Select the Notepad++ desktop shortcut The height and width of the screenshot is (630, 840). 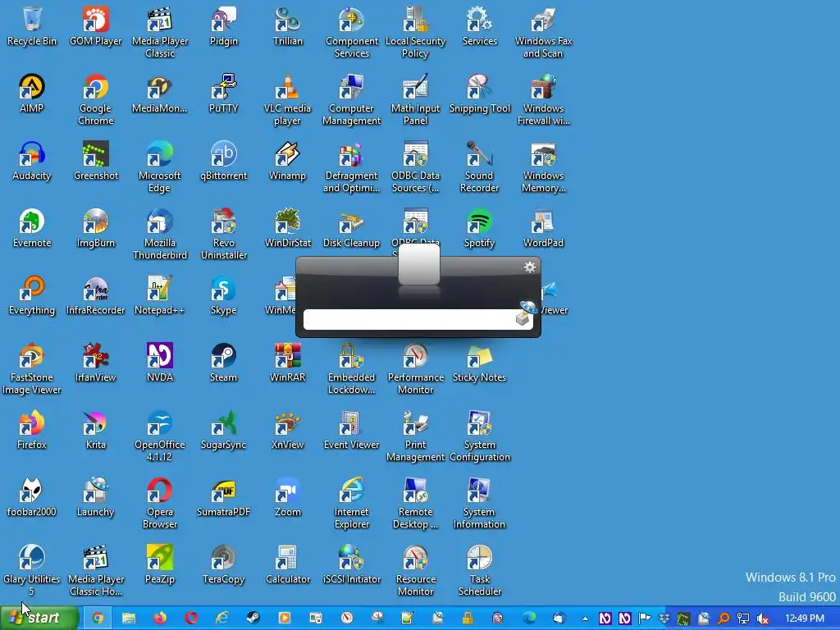pos(160,295)
